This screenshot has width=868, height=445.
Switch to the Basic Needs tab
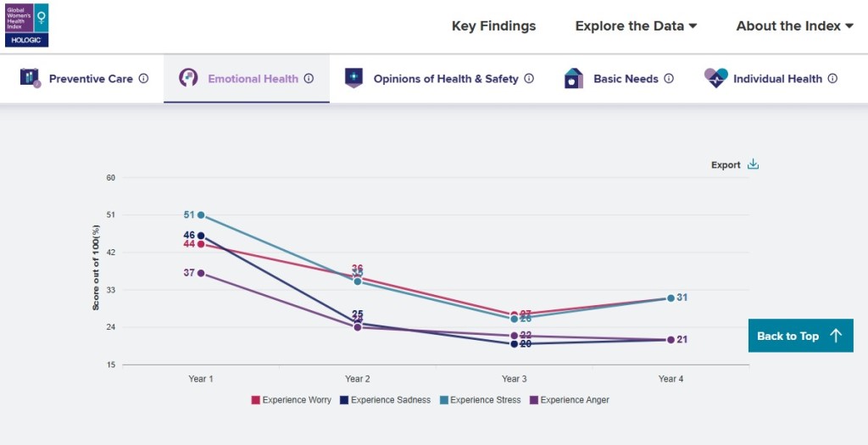click(626, 79)
